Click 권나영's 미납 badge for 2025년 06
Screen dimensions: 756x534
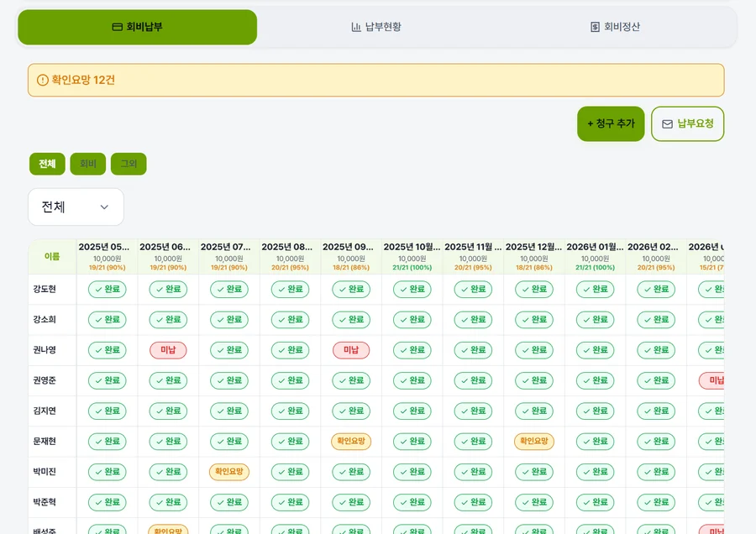coord(168,350)
